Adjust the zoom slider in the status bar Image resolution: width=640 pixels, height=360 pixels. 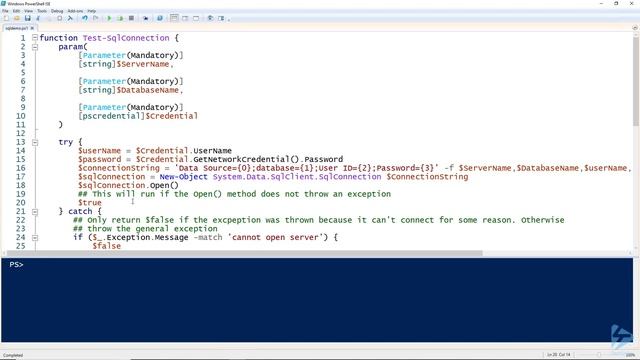pyautogui.click(x=599, y=355)
